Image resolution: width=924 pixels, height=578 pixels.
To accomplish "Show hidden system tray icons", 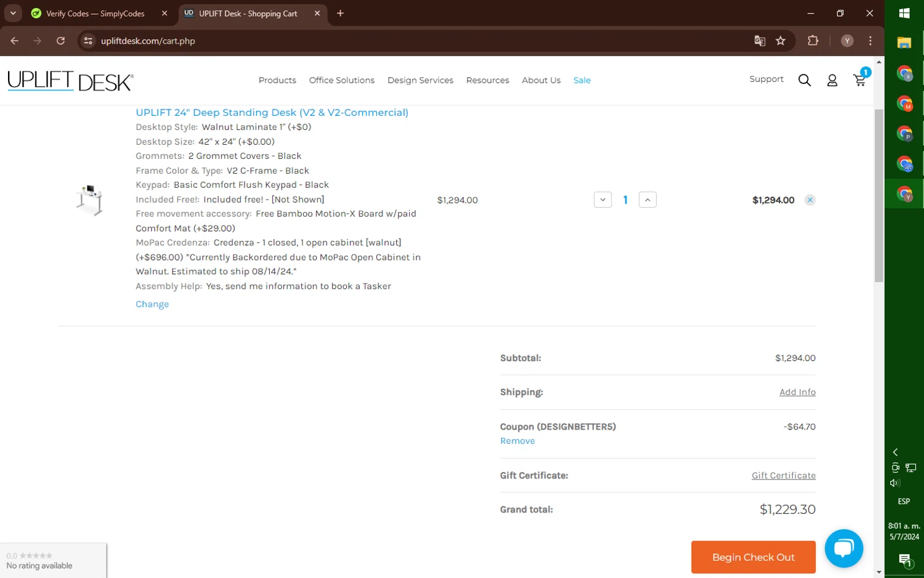I will 895,452.
